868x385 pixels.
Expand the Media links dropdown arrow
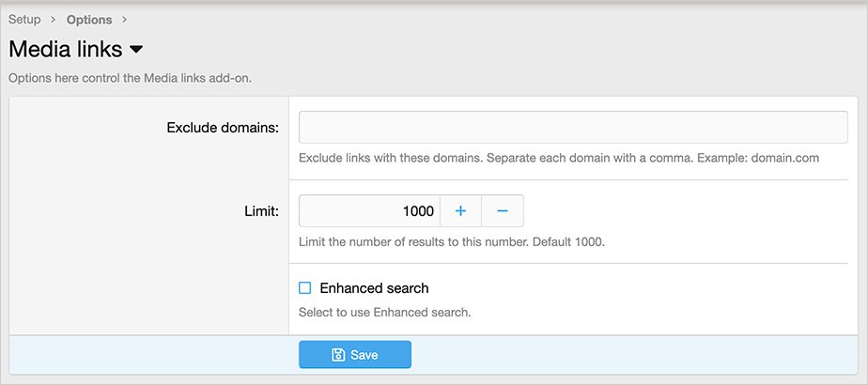coord(136,49)
